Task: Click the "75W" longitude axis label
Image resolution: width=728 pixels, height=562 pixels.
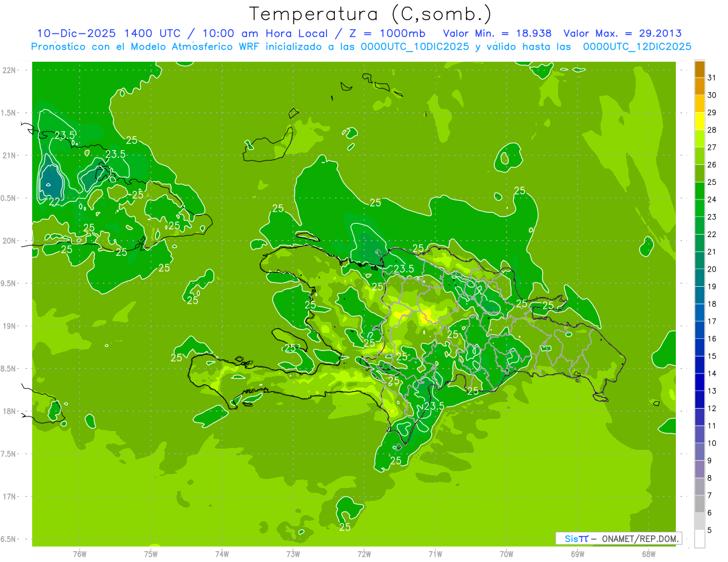Action: (x=151, y=554)
